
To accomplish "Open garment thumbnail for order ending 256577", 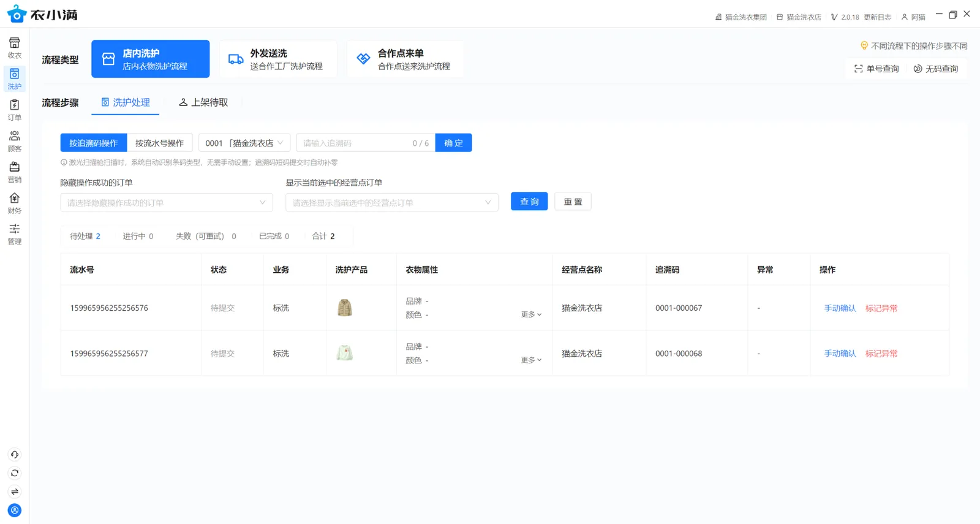I will tap(345, 353).
